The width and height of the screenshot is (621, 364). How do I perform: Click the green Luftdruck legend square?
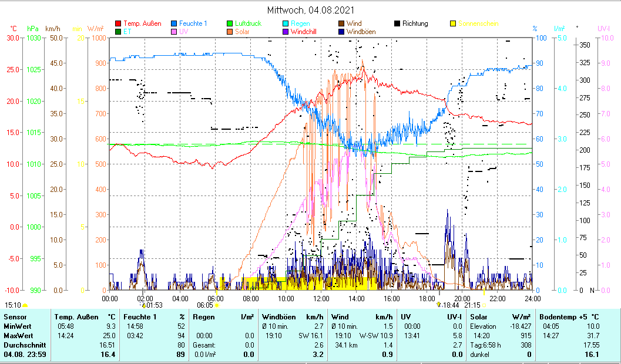[x=230, y=24]
